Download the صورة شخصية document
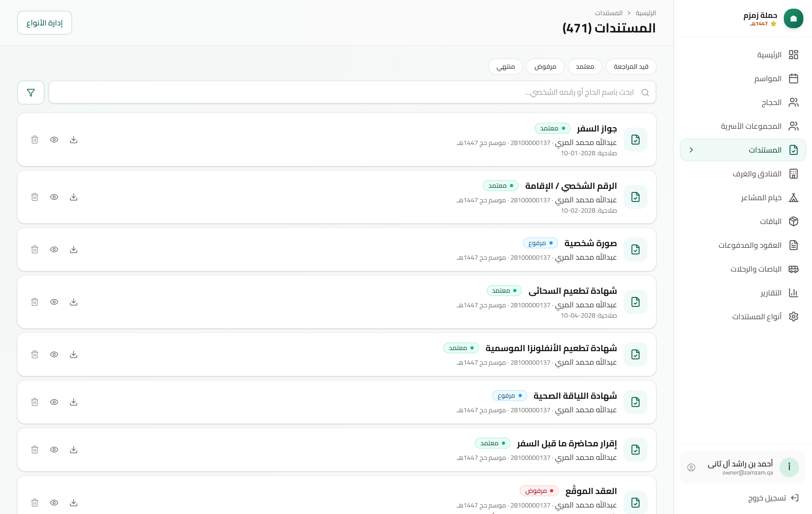This screenshot has height=514, width=812. [x=74, y=249]
